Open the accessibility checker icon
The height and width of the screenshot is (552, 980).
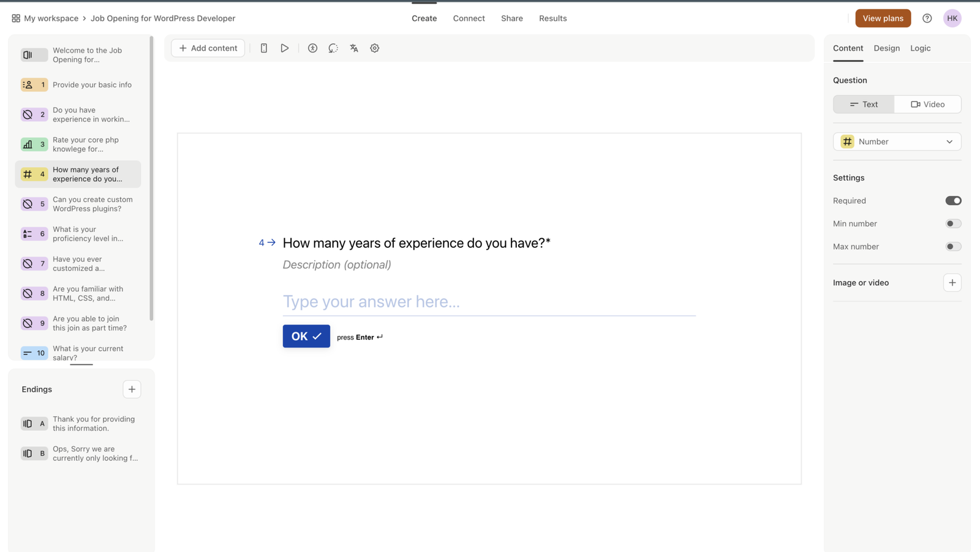(312, 48)
